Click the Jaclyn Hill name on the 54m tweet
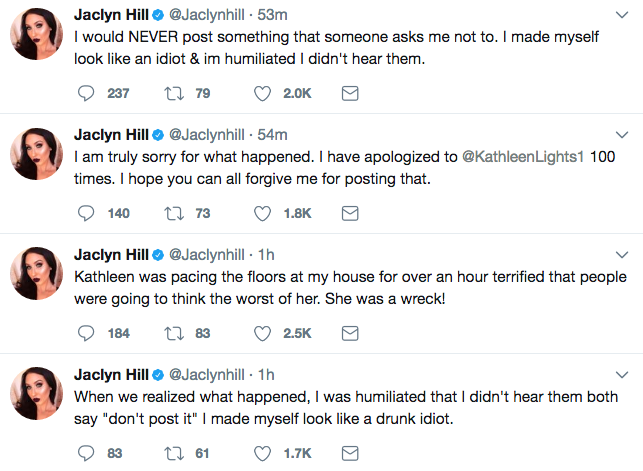Image resolution: width=643 pixels, height=471 pixels. point(111,134)
